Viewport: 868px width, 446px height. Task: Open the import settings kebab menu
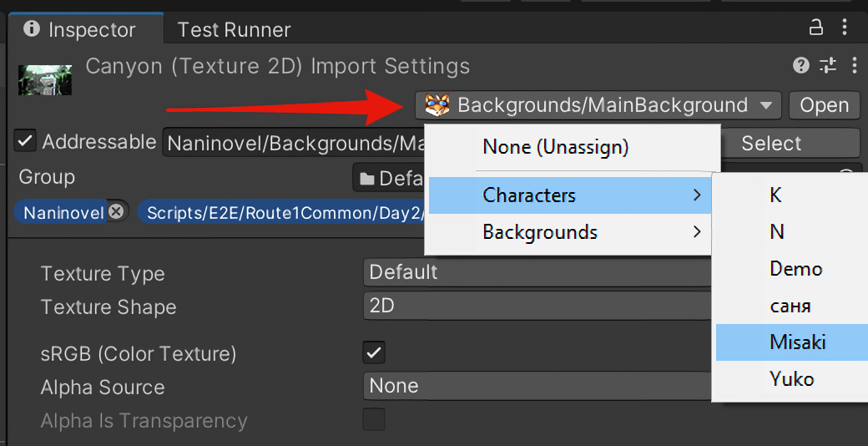(854, 66)
